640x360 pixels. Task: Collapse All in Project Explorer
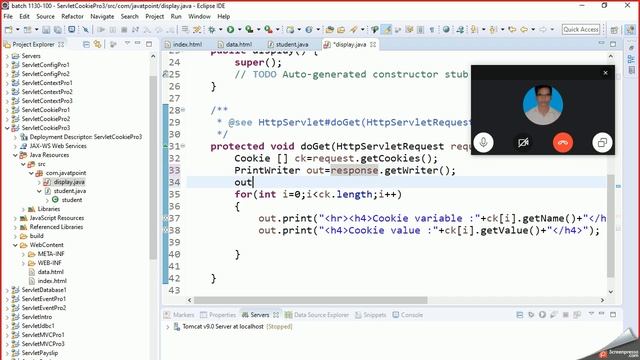tap(87, 44)
